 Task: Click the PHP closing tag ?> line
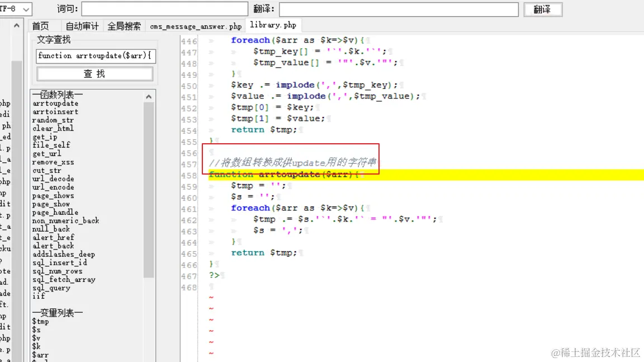(x=214, y=275)
